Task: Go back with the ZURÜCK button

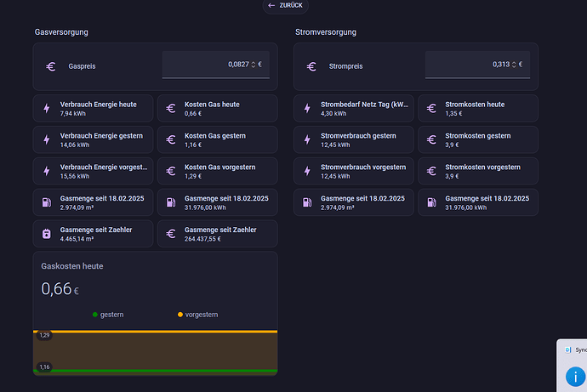Action: tap(285, 6)
